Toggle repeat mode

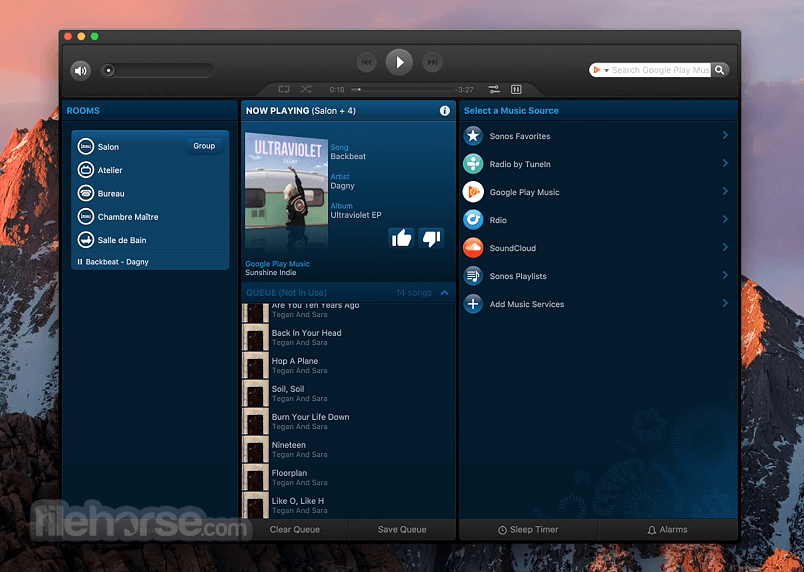coord(284,89)
